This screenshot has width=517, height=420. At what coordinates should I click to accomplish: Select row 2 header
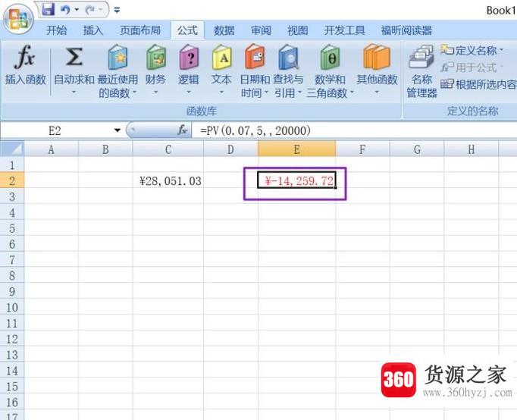12,180
